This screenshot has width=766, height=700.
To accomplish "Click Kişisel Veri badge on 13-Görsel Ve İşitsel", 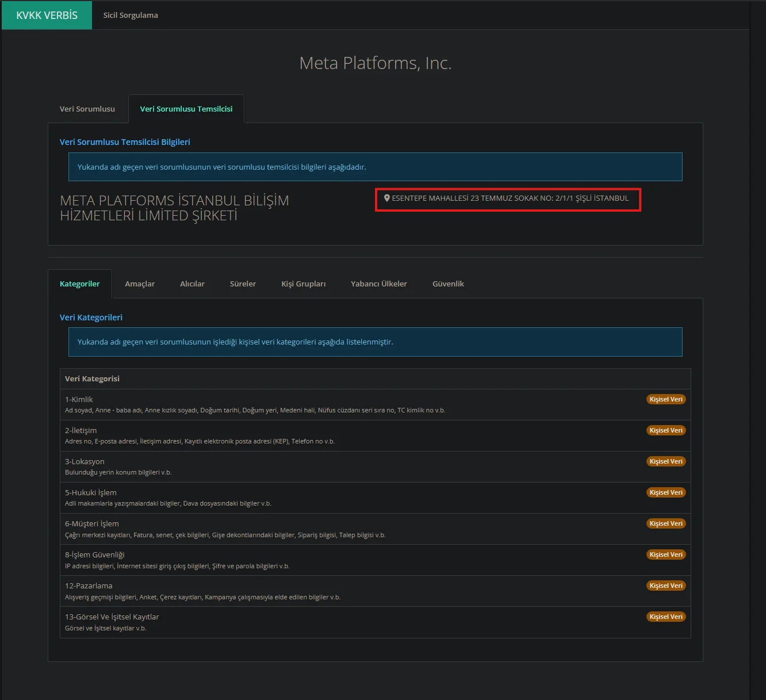I will pos(666,617).
